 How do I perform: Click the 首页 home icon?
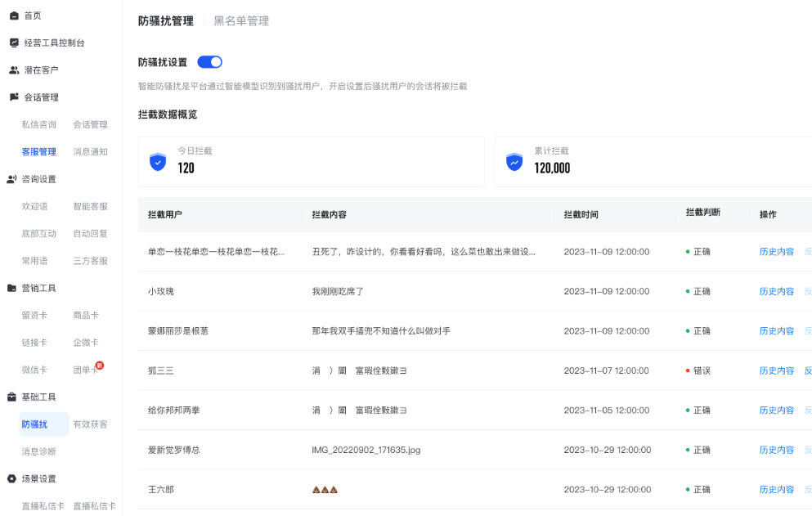pos(15,16)
